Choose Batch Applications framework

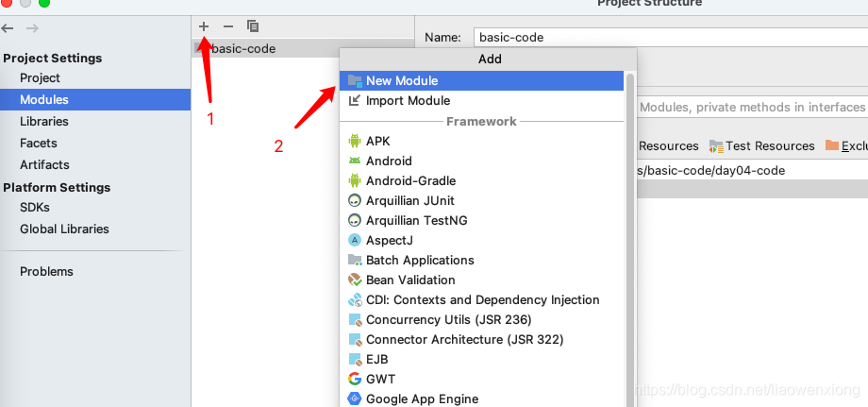coord(481,261)
